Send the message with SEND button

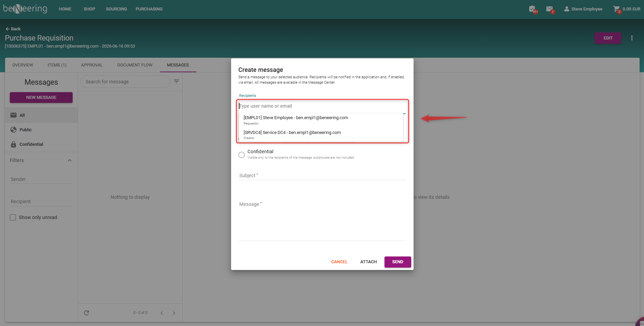(x=398, y=262)
